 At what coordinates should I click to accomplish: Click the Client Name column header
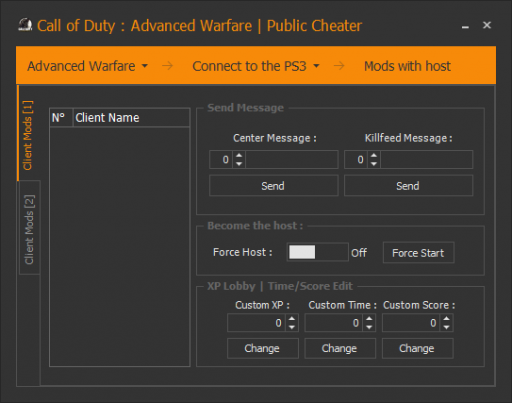click(131, 118)
